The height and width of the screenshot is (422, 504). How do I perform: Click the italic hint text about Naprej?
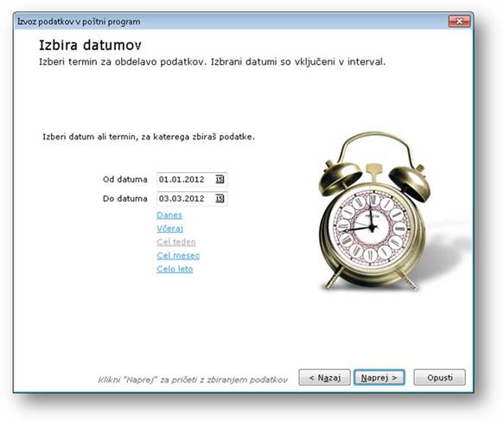[x=193, y=380]
